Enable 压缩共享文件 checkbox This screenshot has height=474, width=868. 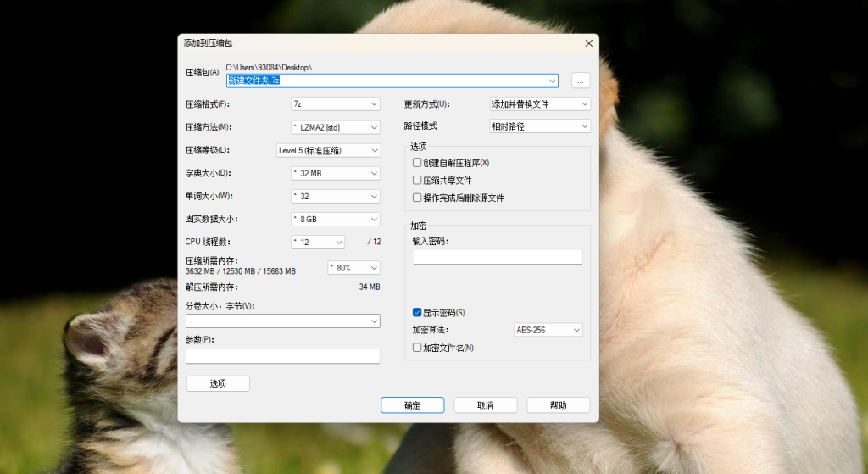(417, 180)
